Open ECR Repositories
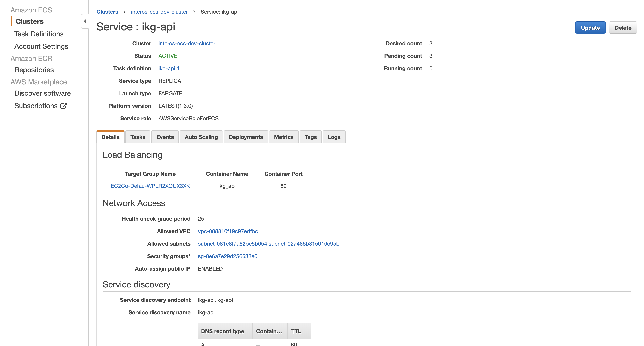Image resolution: width=644 pixels, height=346 pixels. (34, 70)
